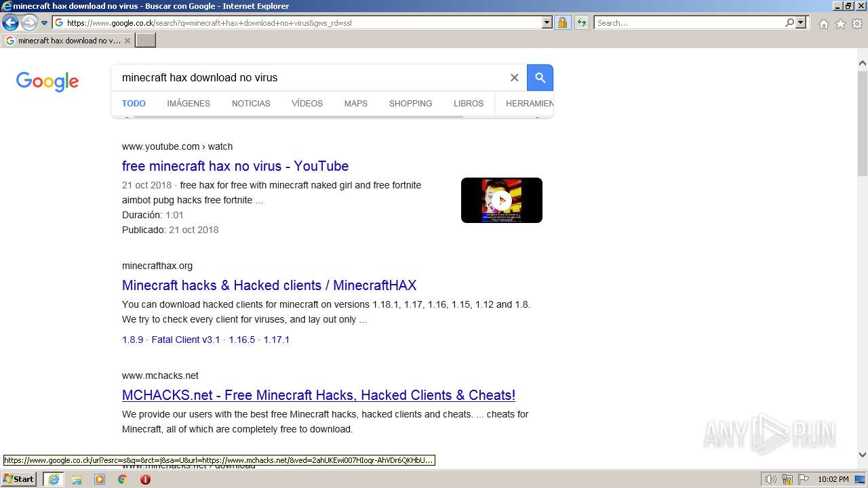Switch to MAPS results tab
This screenshot has height=488, width=868.
(x=355, y=104)
